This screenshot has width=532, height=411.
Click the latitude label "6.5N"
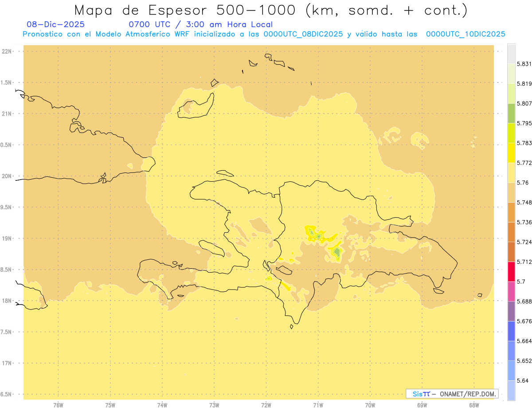coord(7,395)
